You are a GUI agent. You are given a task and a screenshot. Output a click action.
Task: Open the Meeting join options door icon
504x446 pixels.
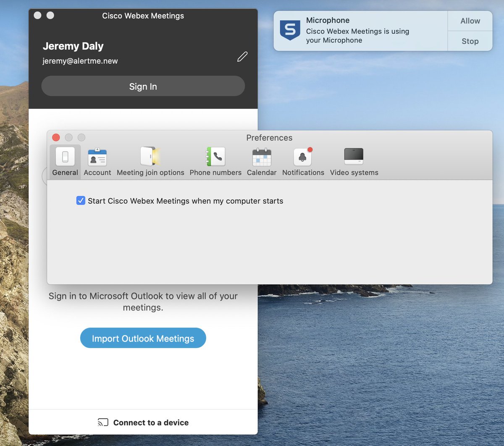point(150,157)
